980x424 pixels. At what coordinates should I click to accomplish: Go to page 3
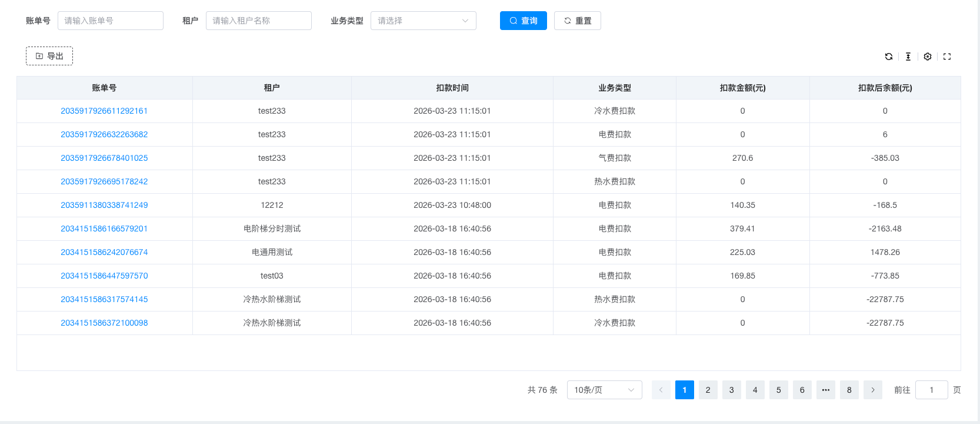pyautogui.click(x=732, y=390)
